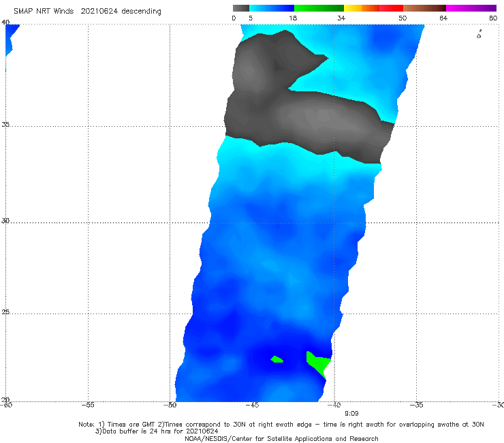Screen dimensions: 504x443
Task: Click the swath time label '9:09'
Action: click(351, 414)
